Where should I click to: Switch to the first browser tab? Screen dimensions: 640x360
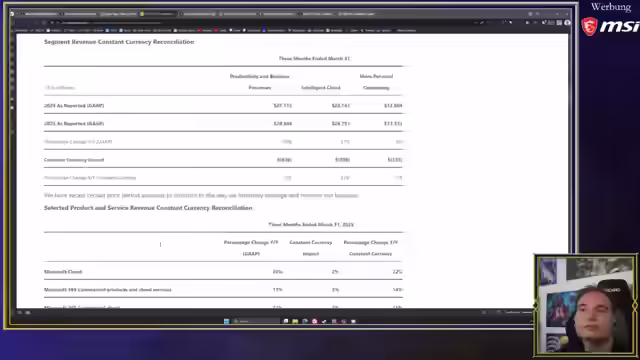[x=37, y=14]
